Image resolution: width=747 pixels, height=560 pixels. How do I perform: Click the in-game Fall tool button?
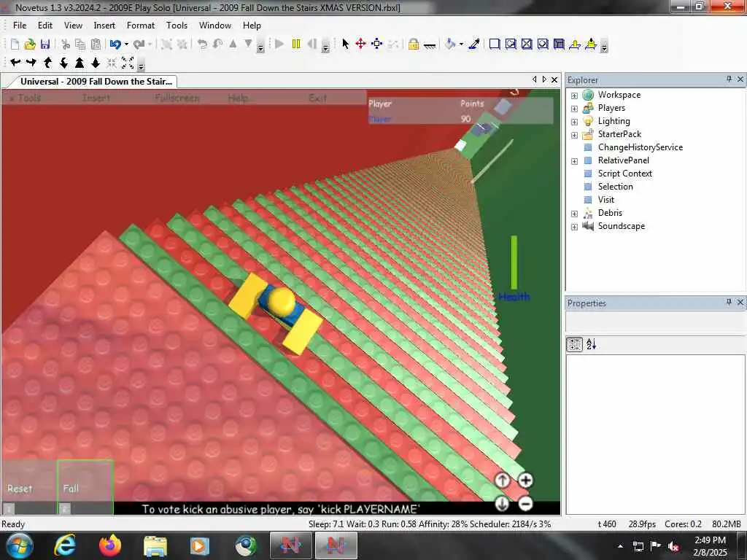[85, 487]
